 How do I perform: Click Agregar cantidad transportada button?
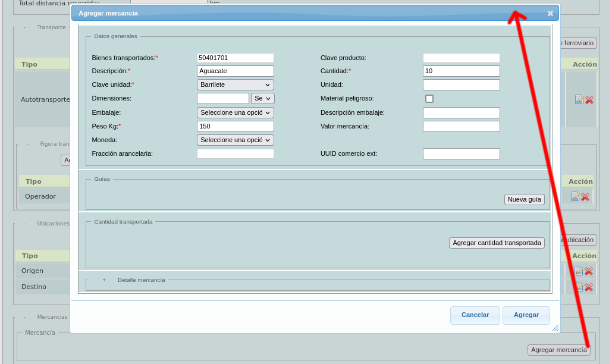coord(496,243)
